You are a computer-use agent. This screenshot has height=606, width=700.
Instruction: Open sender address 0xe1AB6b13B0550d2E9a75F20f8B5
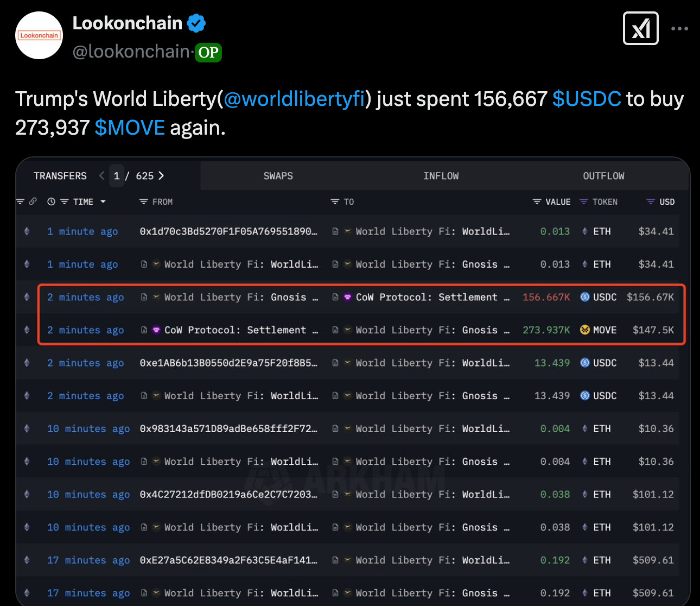(228, 363)
